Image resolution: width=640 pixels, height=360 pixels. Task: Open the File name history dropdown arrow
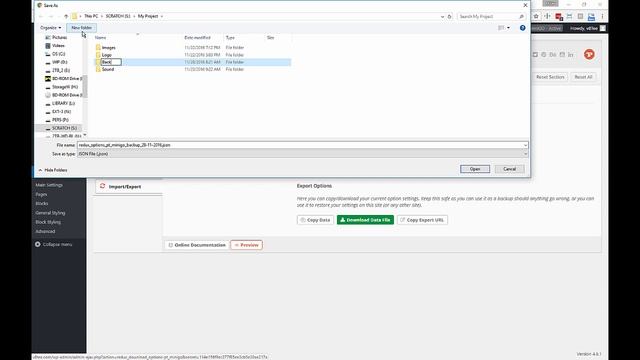(x=525, y=145)
